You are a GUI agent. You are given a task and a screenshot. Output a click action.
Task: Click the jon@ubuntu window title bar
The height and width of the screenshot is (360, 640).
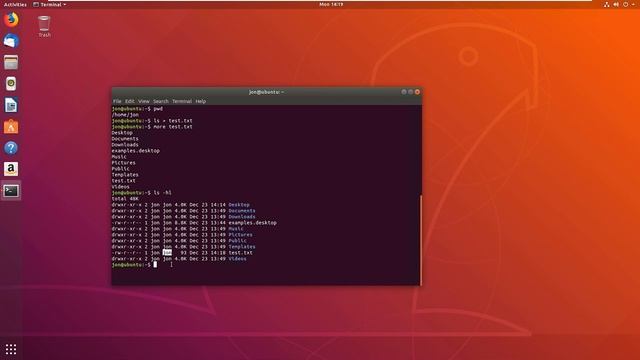(x=267, y=92)
